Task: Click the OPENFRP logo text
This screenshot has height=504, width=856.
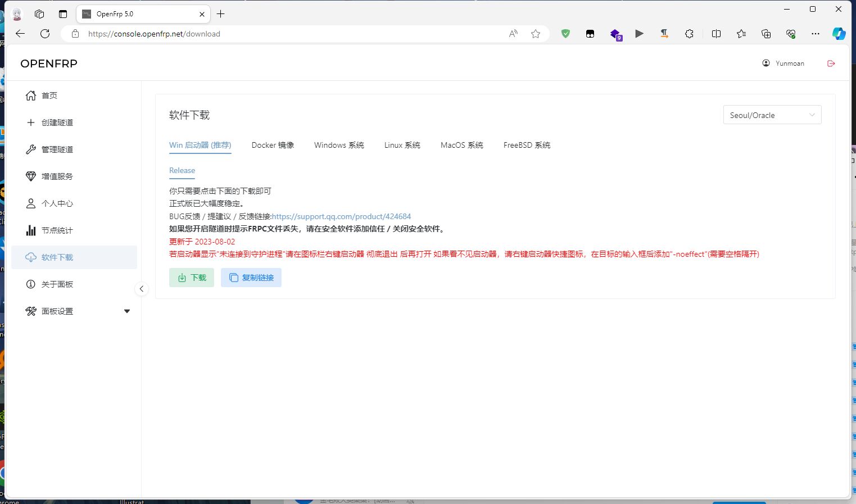Action: click(x=49, y=63)
